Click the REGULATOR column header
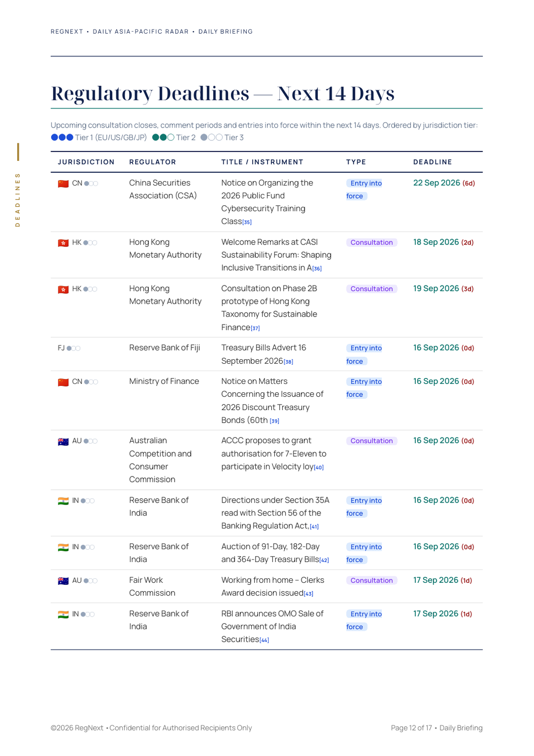The image size is (534, 756). tap(153, 162)
